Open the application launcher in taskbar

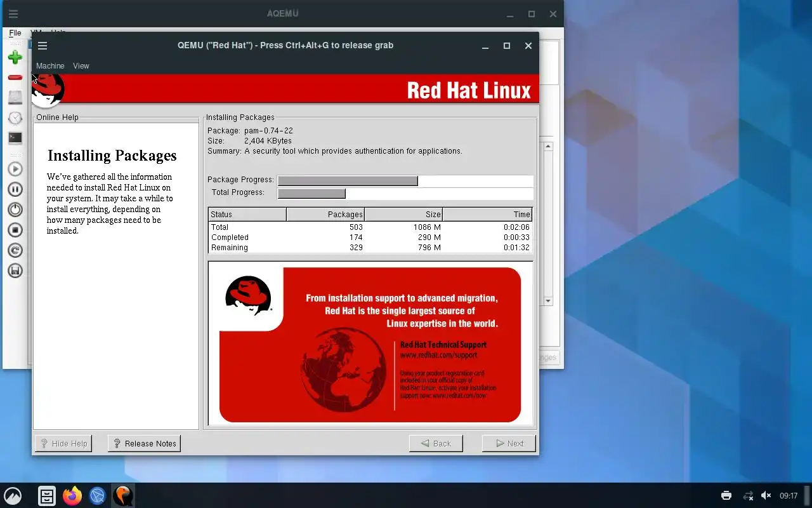(x=13, y=495)
